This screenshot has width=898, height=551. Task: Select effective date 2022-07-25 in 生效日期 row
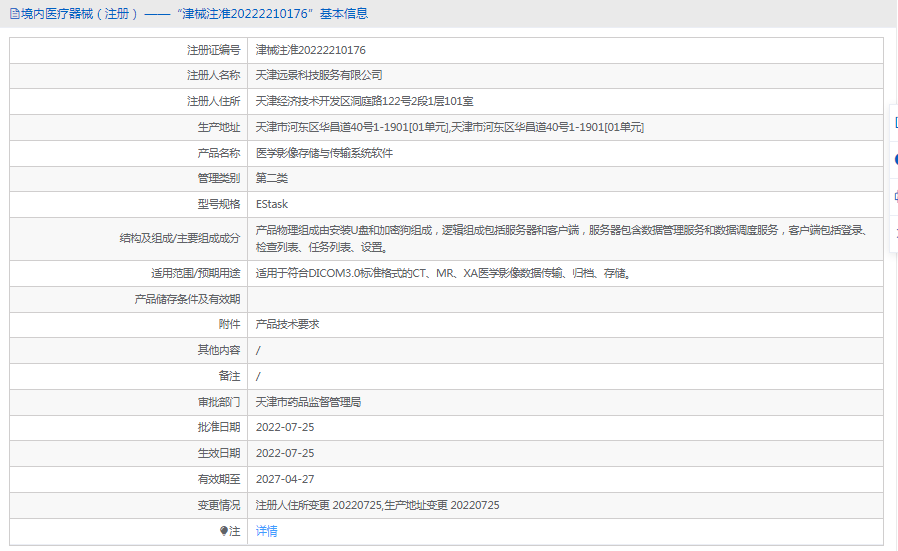(285, 453)
